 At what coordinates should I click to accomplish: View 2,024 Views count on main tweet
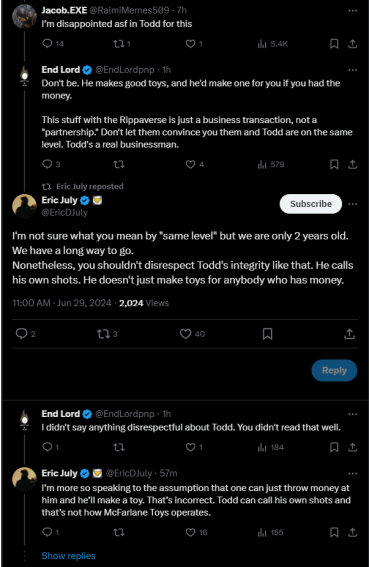(x=144, y=303)
